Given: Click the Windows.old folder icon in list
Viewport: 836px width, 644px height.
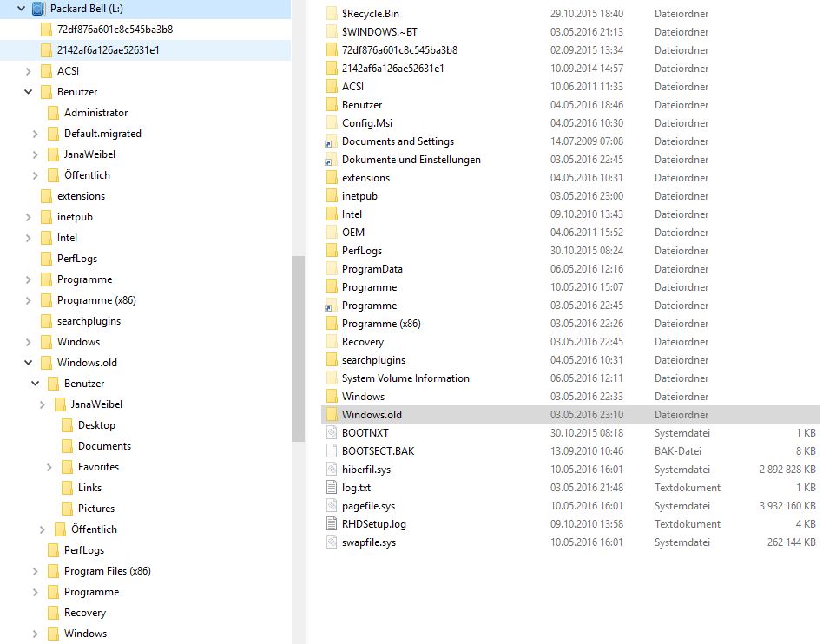Looking at the screenshot, I should 331,415.
